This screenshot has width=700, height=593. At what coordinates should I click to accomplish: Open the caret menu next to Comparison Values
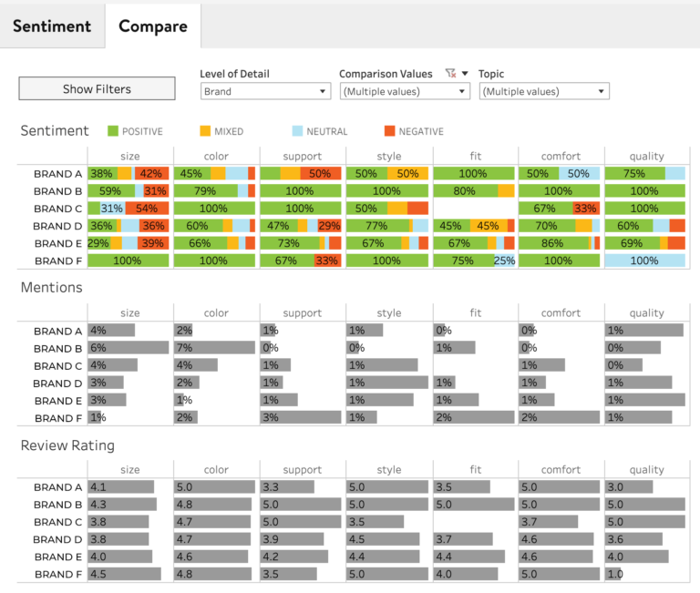point(465,74)
